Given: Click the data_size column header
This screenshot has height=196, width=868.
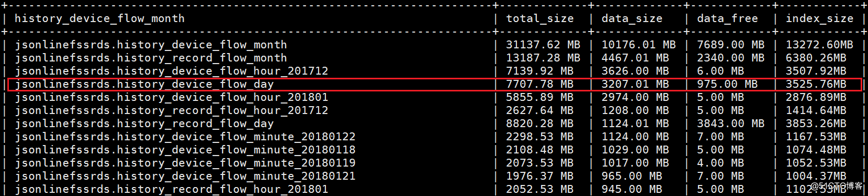Looking at the screenshot, I should pos(632,18).
